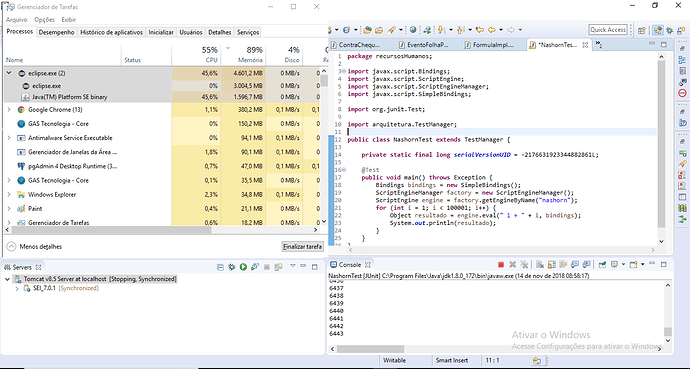Click the Next Annotation arrow icon

(x=440, y=30)
